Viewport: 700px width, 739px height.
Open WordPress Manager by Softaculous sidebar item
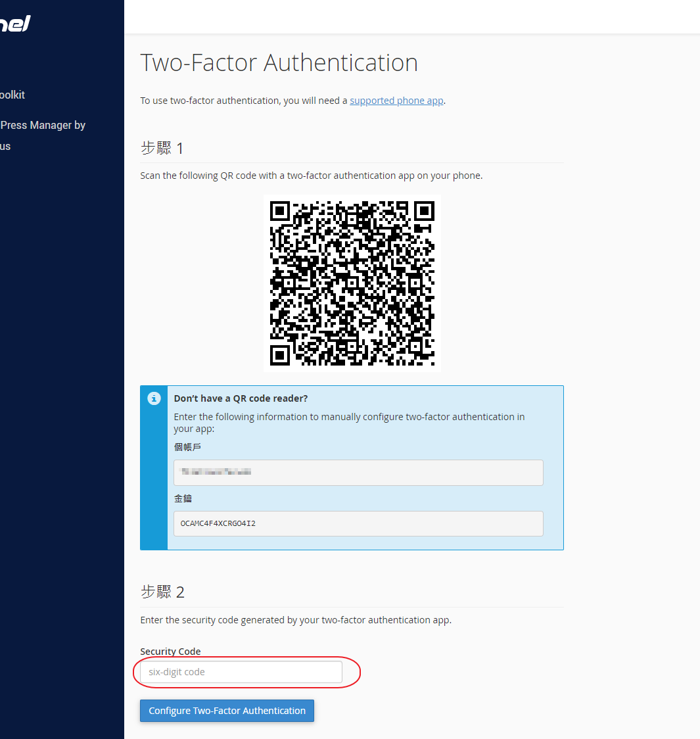coord(42,126)
